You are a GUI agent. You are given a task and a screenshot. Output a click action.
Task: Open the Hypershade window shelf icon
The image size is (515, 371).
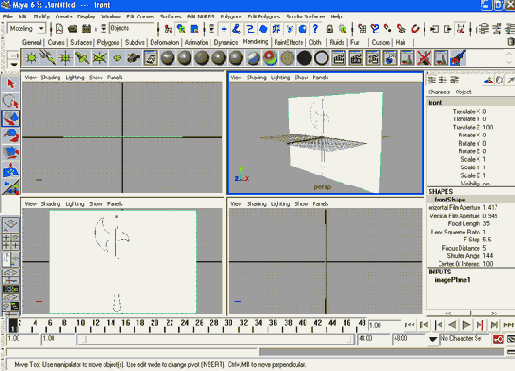pos(151,58)
